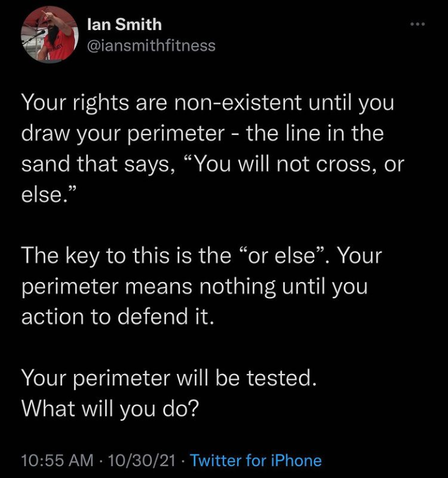The height and width of the screenshot is (478, 448).
Task: Tap the line 'perimeter means nothing until you'
Action: click(x=194, y=287)
